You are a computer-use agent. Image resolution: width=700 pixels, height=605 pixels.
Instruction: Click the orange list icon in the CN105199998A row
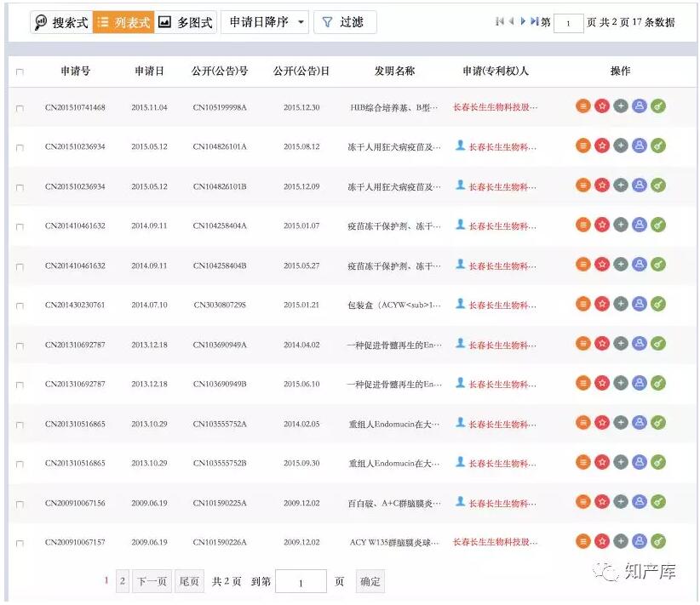point(583,106)
